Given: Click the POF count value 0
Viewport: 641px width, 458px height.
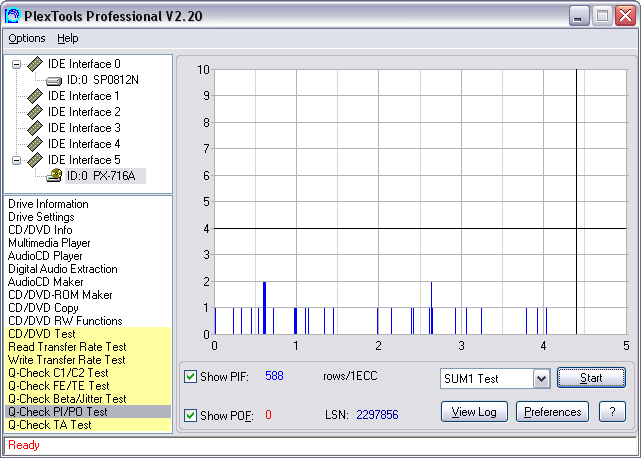Looking at the screenshot, I should 268,415.
